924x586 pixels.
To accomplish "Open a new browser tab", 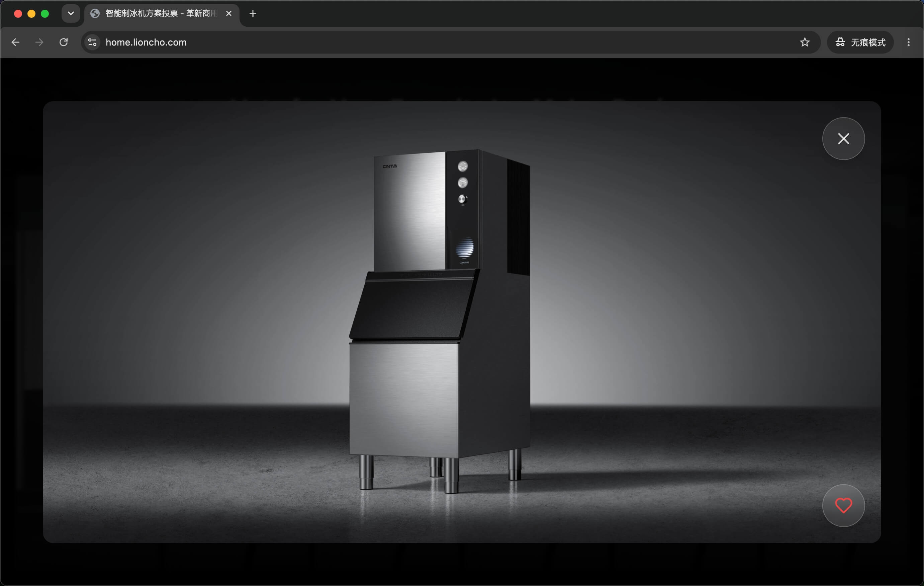I will [253, 13].
